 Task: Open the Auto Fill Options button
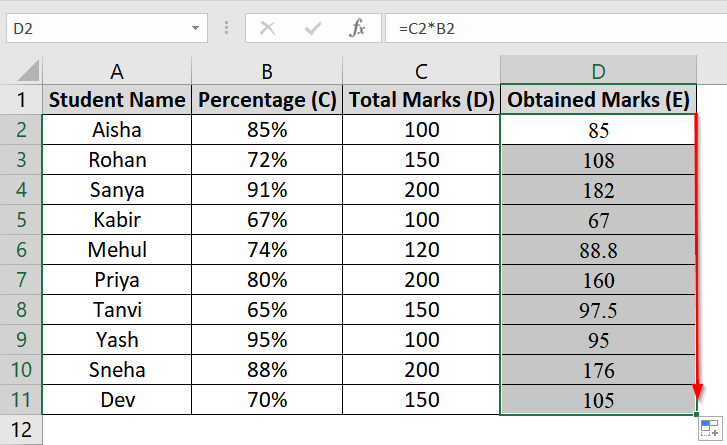709,428
